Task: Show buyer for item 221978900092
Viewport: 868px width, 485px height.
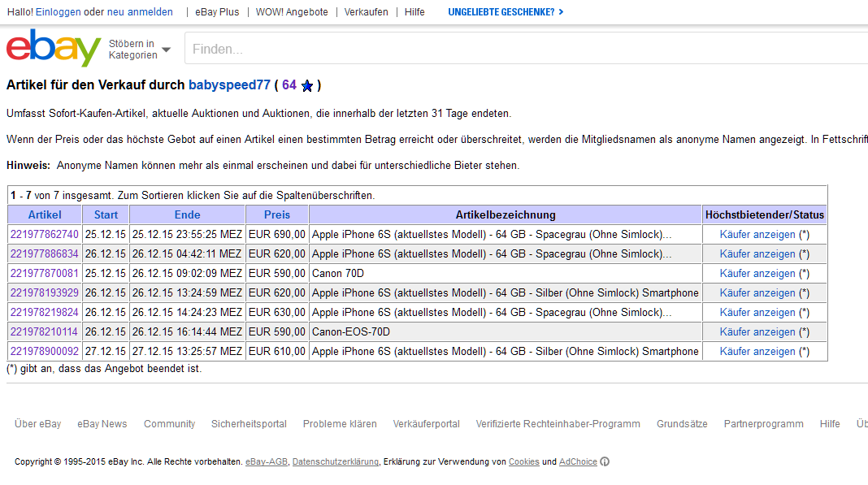Action: click(757, 352)
